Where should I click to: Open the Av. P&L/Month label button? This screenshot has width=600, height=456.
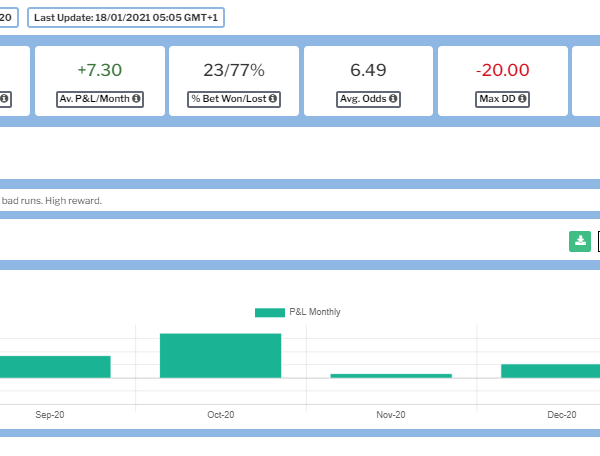click(100, 99)
